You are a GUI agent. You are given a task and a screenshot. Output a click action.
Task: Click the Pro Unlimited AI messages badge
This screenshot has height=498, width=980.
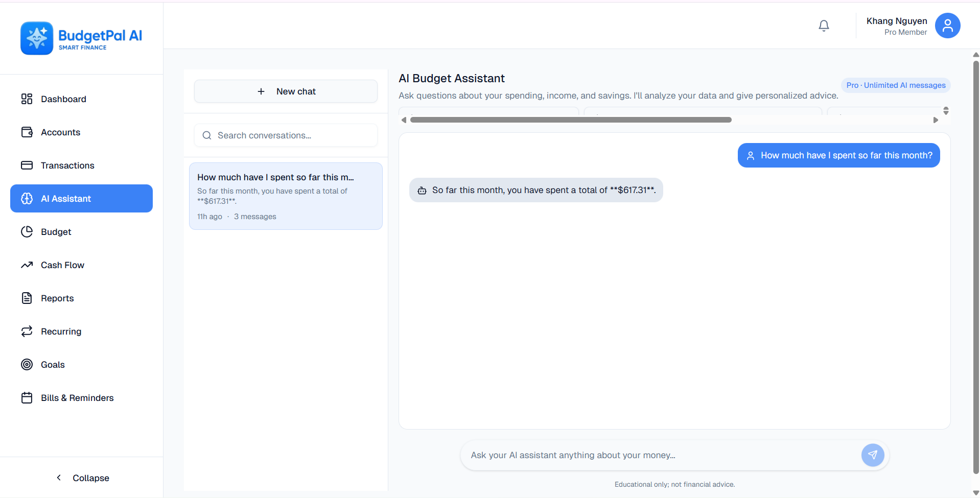[895, 85]
